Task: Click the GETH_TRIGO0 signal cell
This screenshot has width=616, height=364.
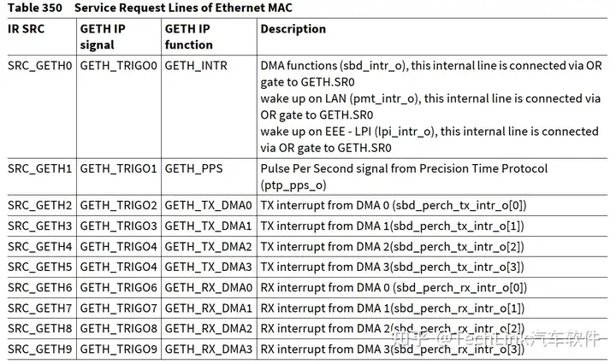Action: (x=119, y=65)
